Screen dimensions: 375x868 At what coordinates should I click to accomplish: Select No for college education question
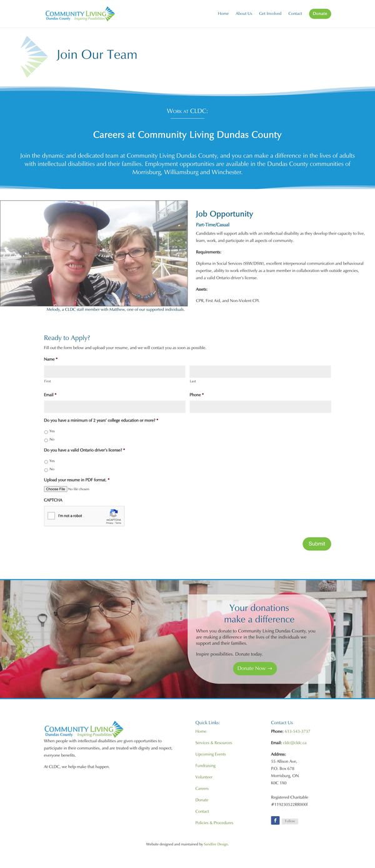coord(46,440)
